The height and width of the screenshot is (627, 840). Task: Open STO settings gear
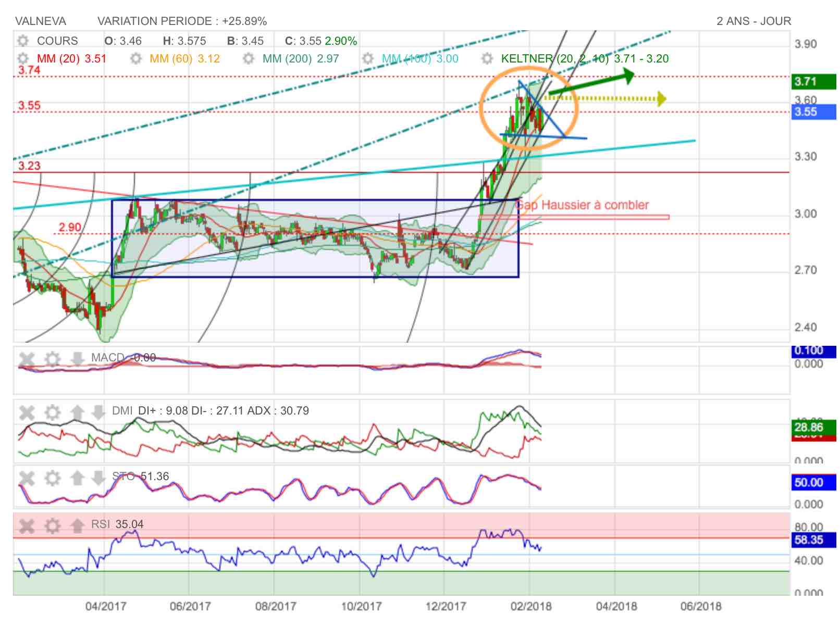click(52, 478)
